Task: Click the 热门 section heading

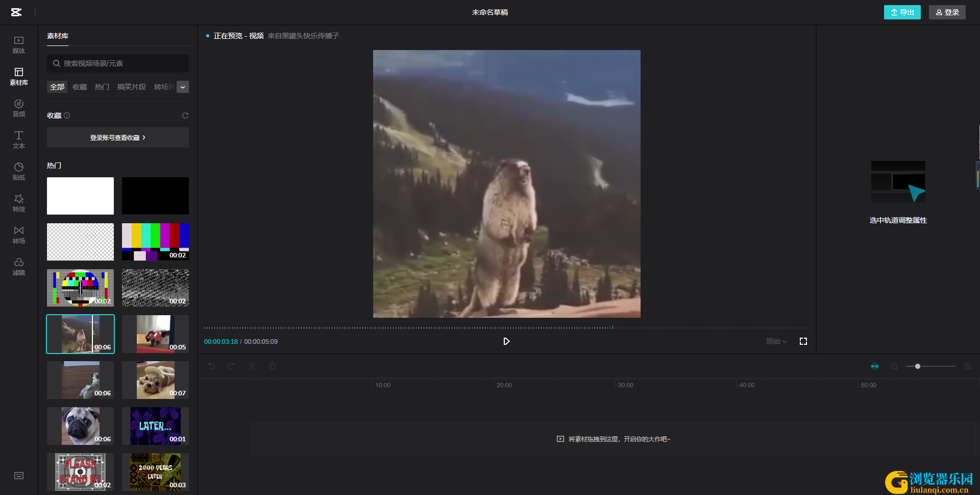Action: point(54,166)
